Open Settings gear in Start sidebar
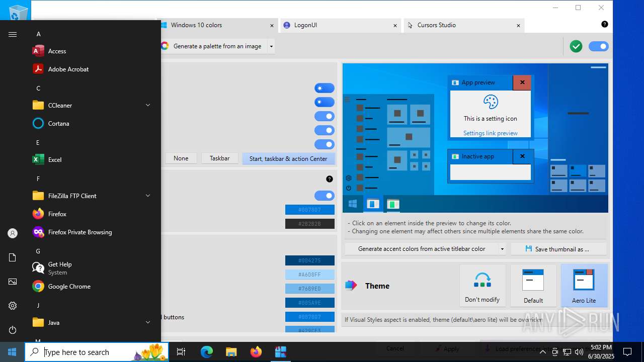 [x=13, y=306]
